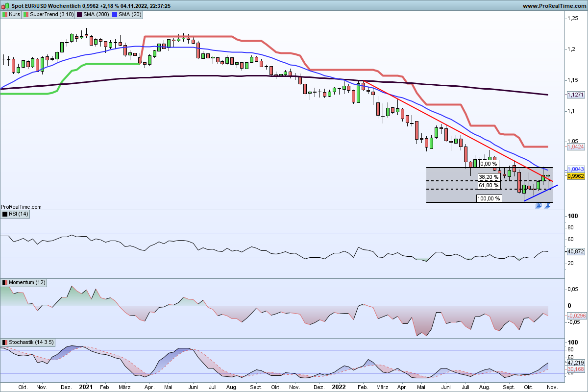Select the short blue ascending trendline
The image size is (588, 392).
(x=541, y=193)
